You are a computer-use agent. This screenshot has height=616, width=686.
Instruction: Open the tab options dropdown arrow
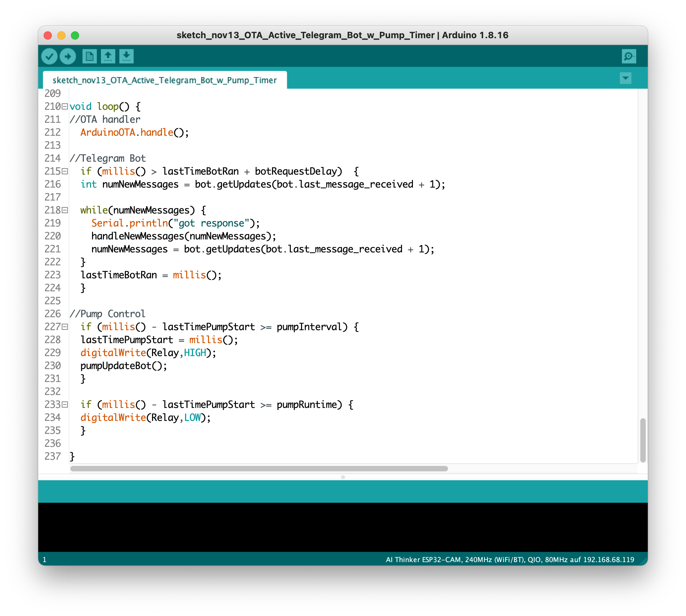point(625,78)
